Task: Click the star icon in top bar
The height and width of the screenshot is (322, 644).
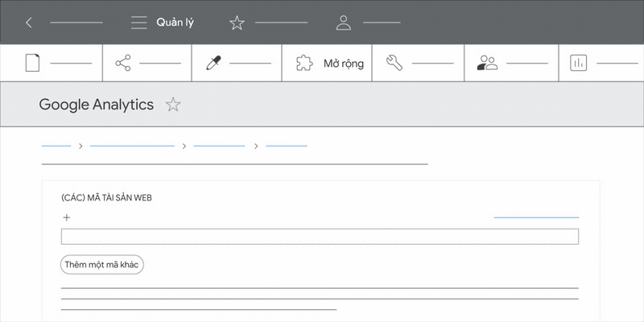Action: 237,23
